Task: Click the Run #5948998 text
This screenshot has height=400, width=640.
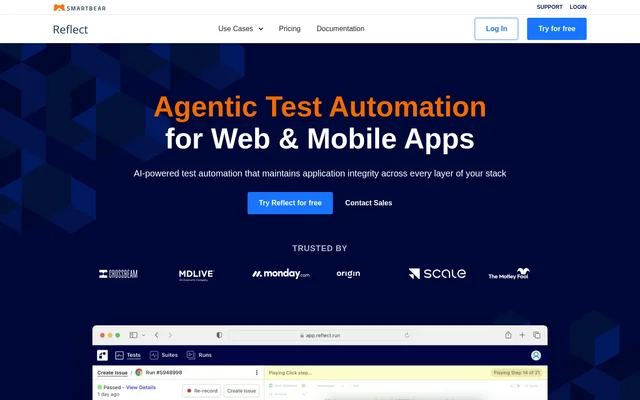Action: 164,373
